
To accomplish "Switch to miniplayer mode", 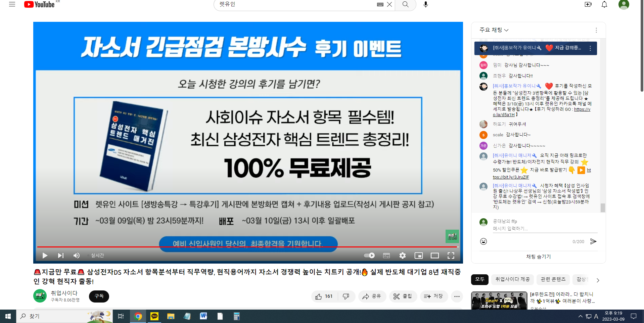I will pyautogui.click(x=418, y=256).
